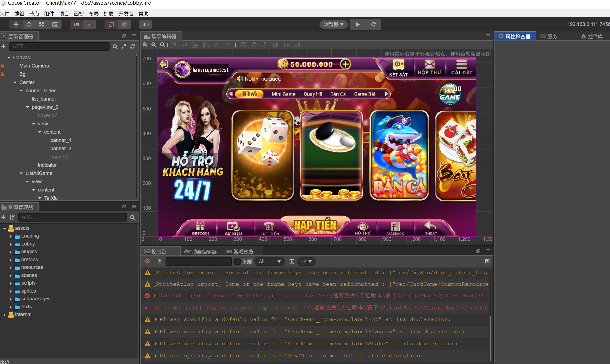Refresh the hierarchy node tree
The height and width of the screenshot is (364, 610).
click(x=132, y=47)
